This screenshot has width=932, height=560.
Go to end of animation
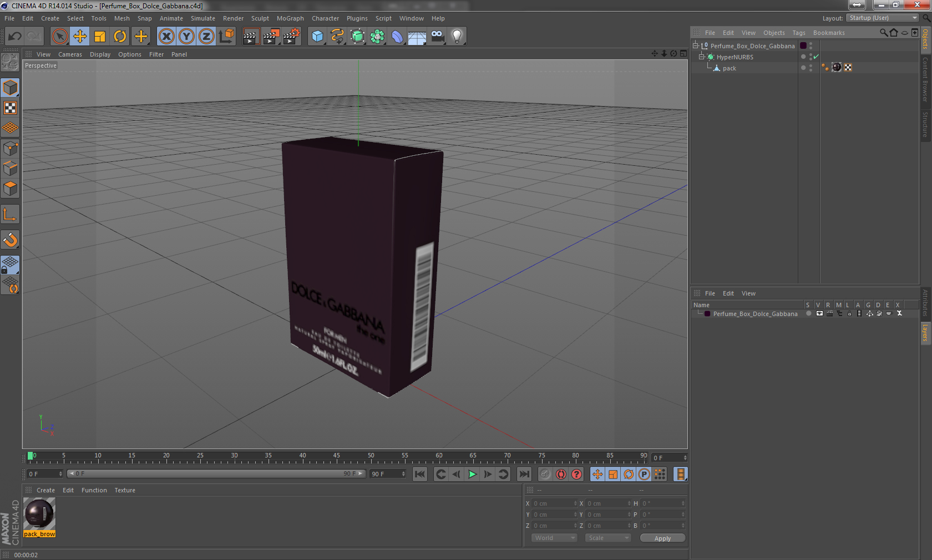(x=524, y=474)
